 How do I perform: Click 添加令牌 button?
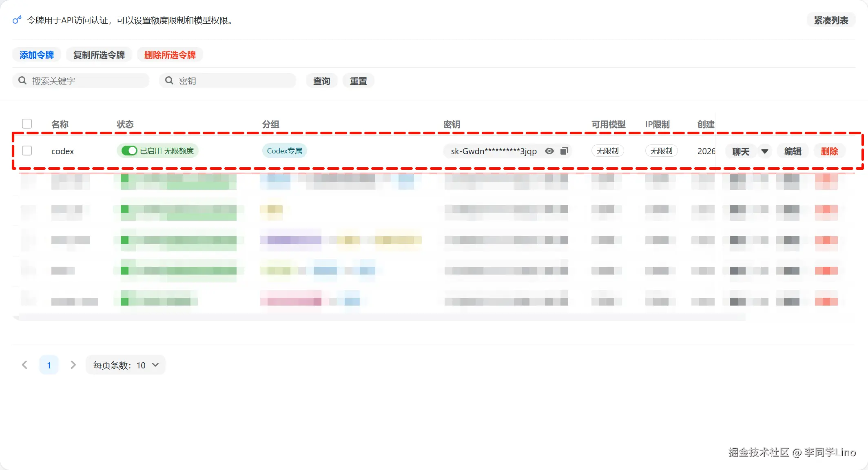click(x=36, y=55)
